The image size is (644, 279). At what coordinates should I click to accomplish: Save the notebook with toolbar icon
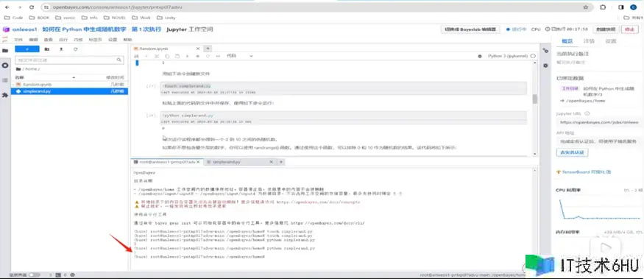pos(137,56)
